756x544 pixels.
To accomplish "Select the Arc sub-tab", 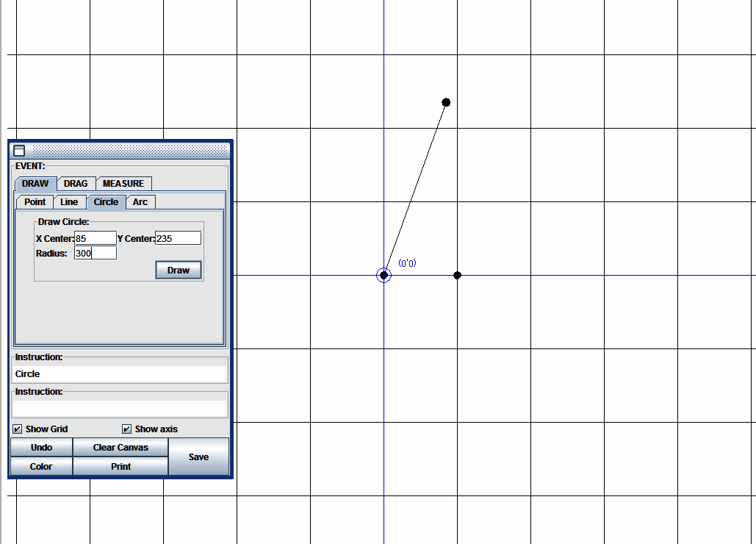I will pyautogui.click(x=140, y=202).
